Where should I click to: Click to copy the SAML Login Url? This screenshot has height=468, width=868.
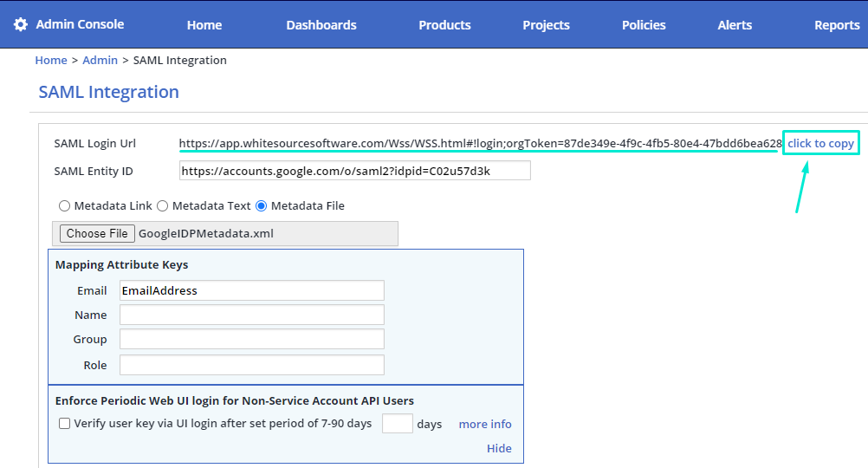point(820,144)
